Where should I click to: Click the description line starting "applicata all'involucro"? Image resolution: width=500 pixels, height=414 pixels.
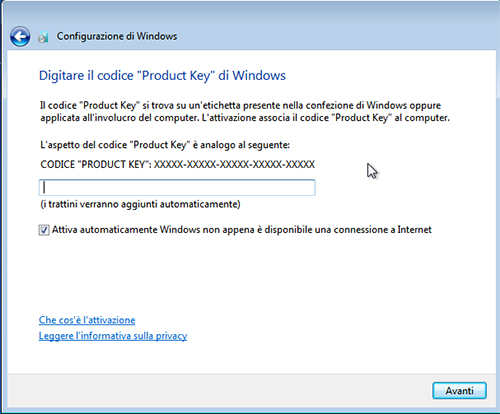(245, 118)
